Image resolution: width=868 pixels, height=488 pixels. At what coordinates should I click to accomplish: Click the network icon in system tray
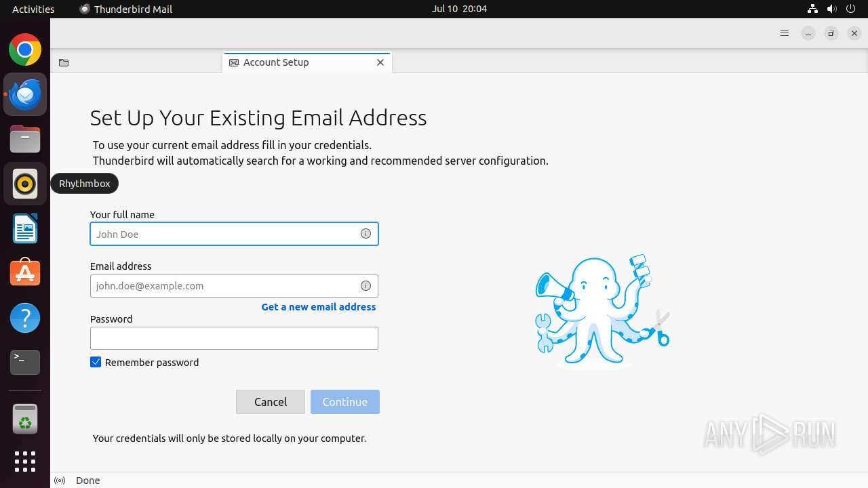click(x=812, y=9)
